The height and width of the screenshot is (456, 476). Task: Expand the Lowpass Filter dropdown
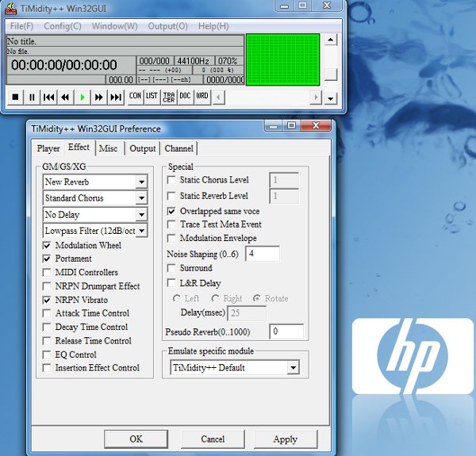click(141, 231)
